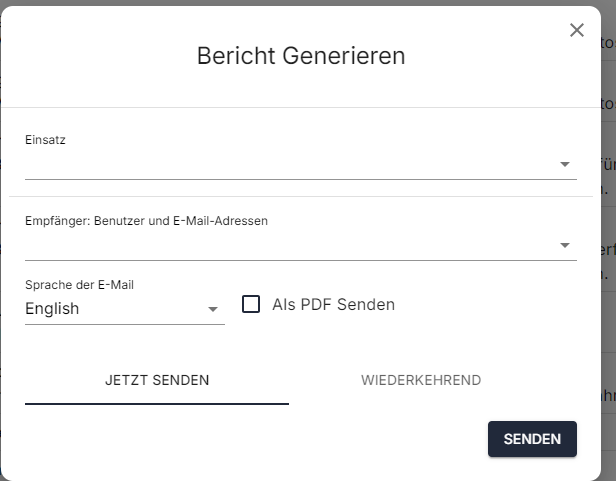The width and height of the screenshot is (616, 481).
Task: Close the Bericht Generieren dialog
Action: click(577, 30)
